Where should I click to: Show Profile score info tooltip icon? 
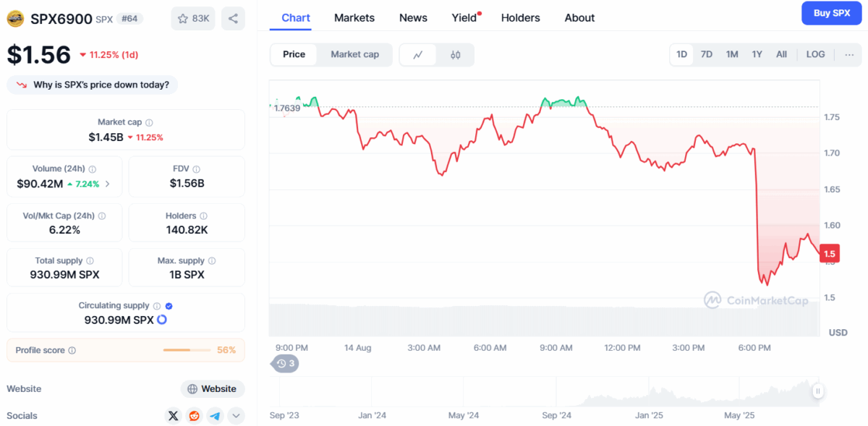point(72,351)
